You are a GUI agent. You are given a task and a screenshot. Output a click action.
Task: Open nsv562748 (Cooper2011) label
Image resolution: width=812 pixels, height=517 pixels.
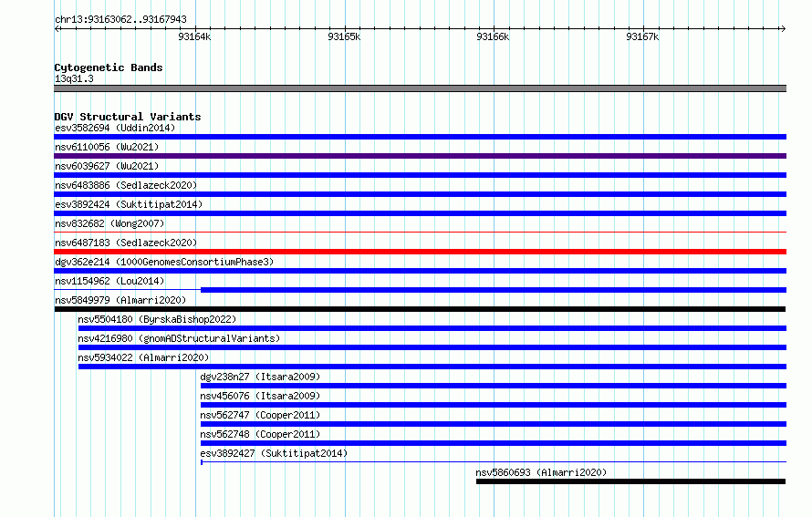click(x=260, y=434)
